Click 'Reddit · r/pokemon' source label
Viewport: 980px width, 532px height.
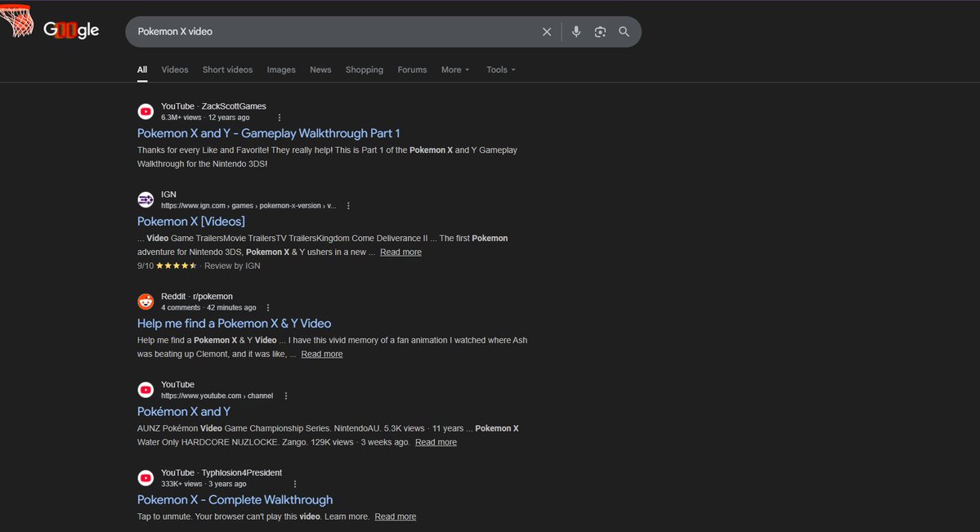[x=196, y=297]
